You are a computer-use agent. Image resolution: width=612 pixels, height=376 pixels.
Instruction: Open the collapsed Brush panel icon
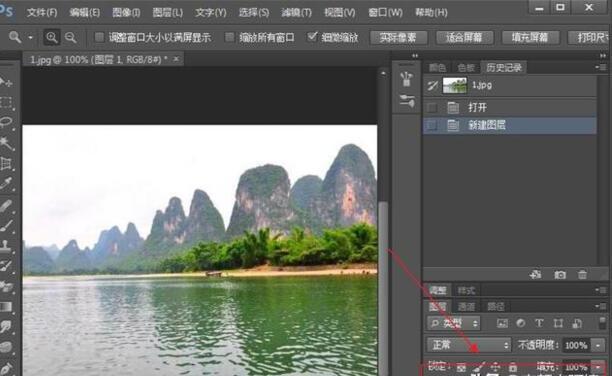(406, 79)
